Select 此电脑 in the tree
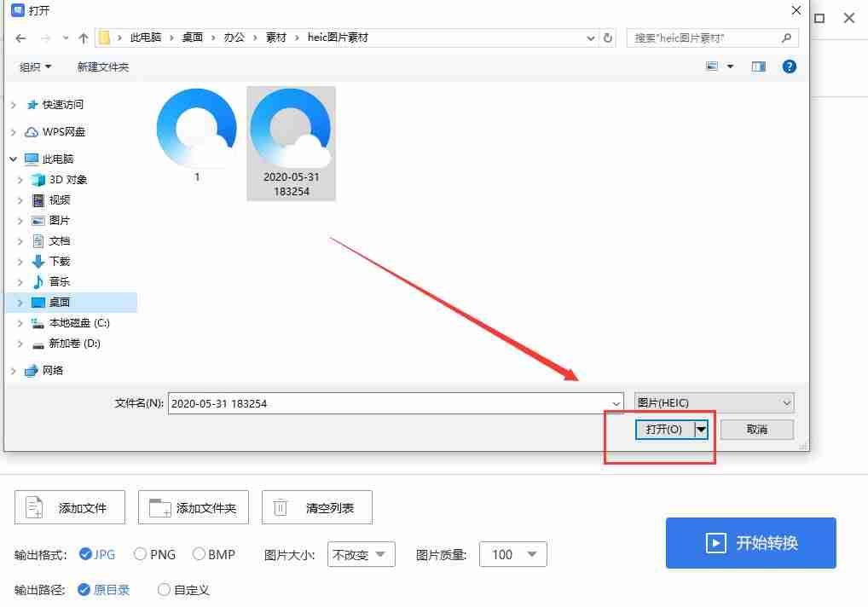Image resolution: width=868 pixels, height=607 pixels. click(x=58, y=159)
